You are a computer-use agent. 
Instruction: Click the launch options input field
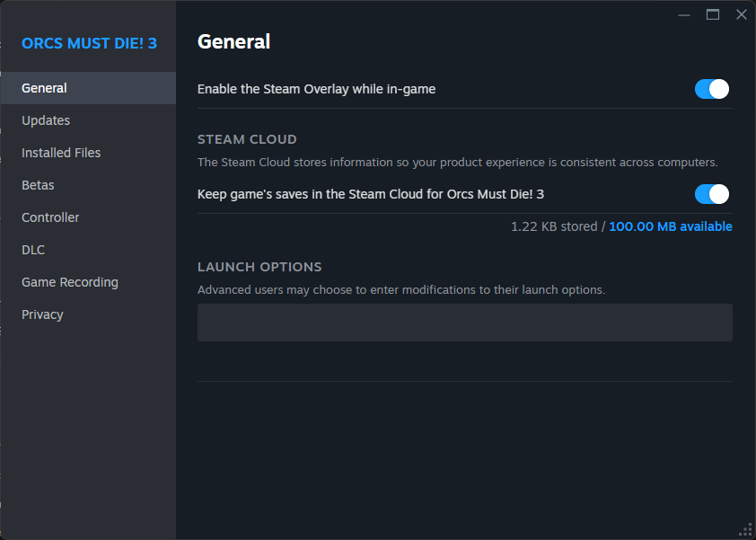(465, 323)
